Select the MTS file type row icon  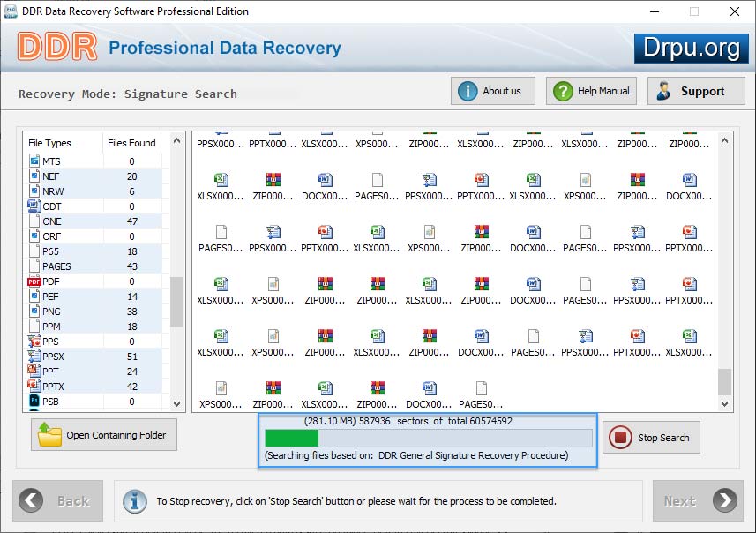[34, 161]
